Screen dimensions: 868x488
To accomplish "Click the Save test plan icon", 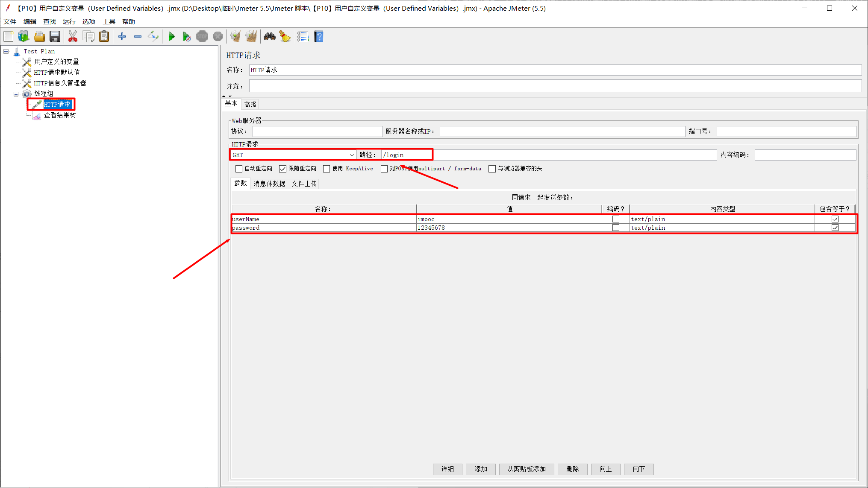I will [55, 37].
